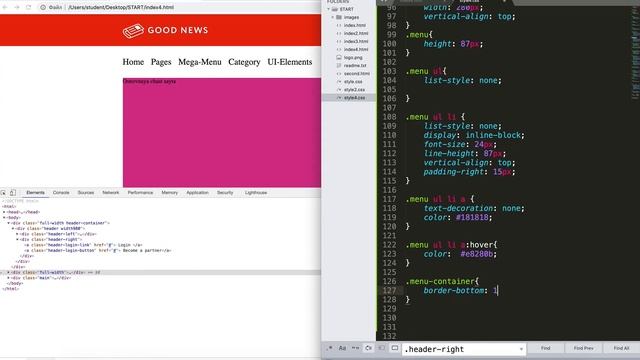
Task: Select style4.css in the sidebar
Action: coord(354,98)
